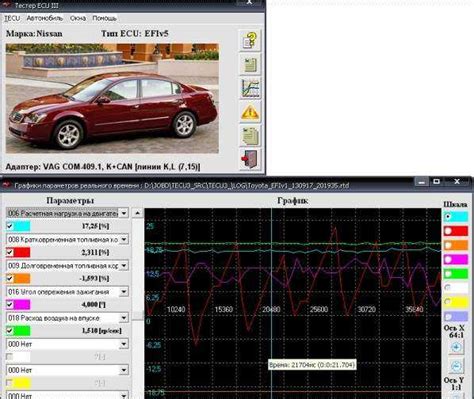Select the yellow scale radio button under Шкала
Screen dimensions: 474x399
click(448, 302)
